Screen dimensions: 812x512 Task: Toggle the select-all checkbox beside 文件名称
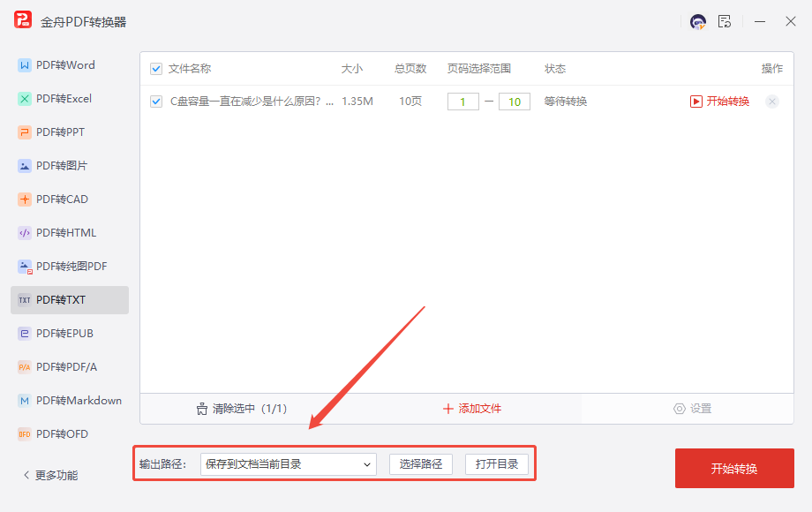pyautogui.click(x=156, y=69)
